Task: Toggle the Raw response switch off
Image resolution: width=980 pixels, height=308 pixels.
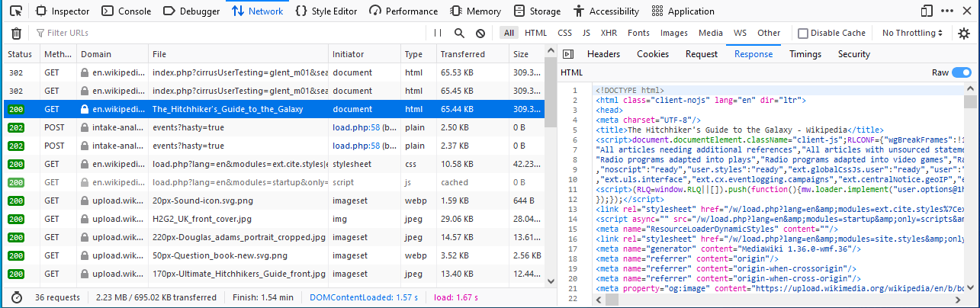Action: tap(962, 72)
